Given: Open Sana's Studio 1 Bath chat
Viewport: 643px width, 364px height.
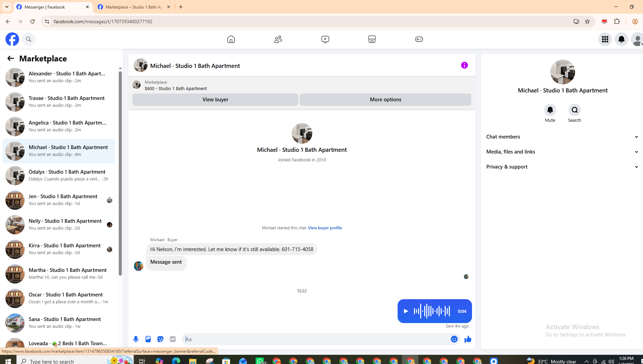Looking at the screenshot, I should (x=59, y=323).
